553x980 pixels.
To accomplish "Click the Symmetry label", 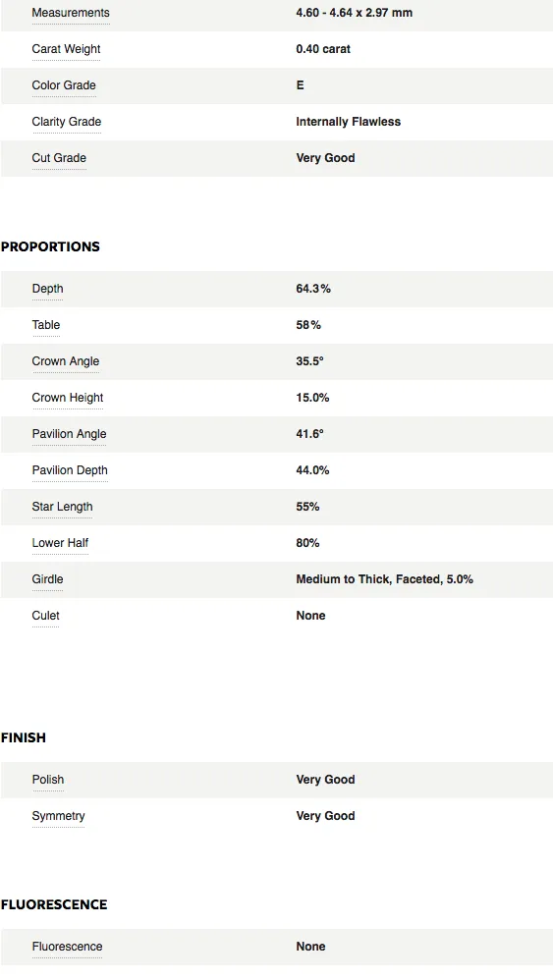I will [58, 815].
